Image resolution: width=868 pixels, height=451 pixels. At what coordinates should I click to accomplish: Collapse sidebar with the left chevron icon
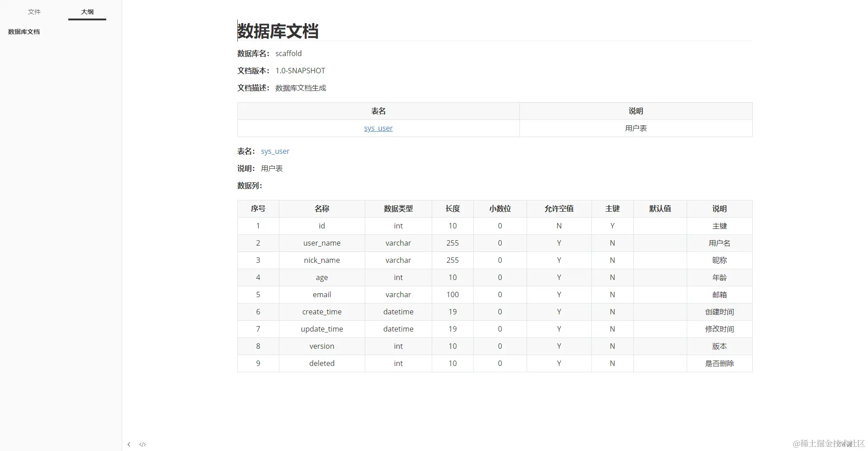[x=129, y=444]
